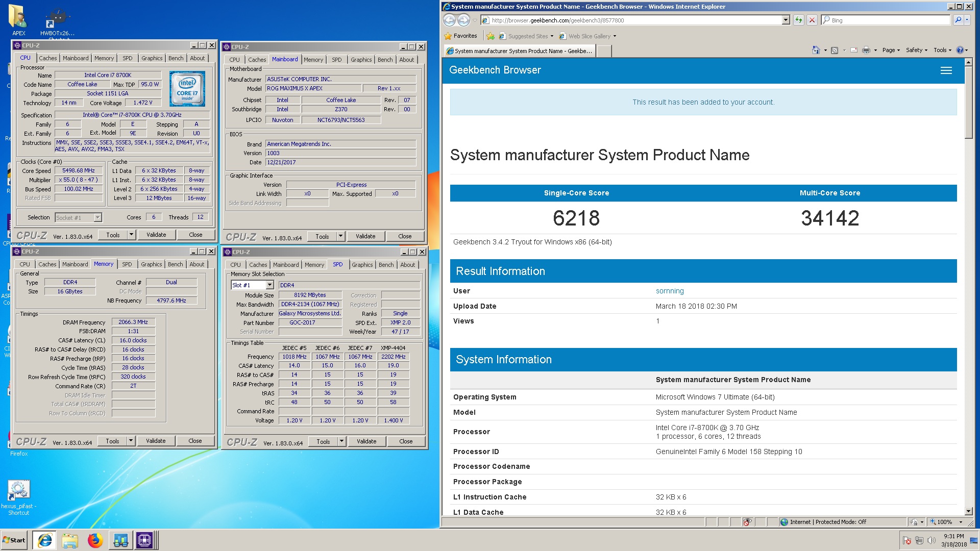Viewport: 980px width, 551px height.
Task: Click the network tray icon
Action: click(919, 540)
